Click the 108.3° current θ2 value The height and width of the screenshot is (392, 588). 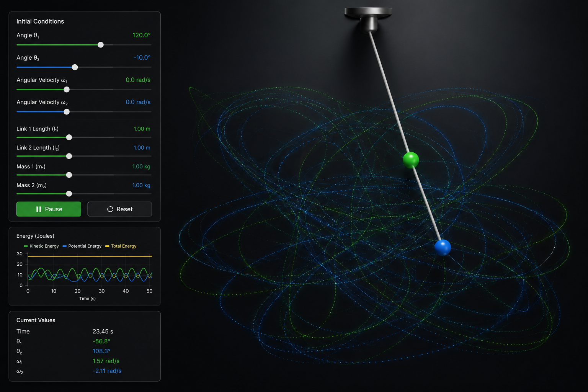(101, 351)
